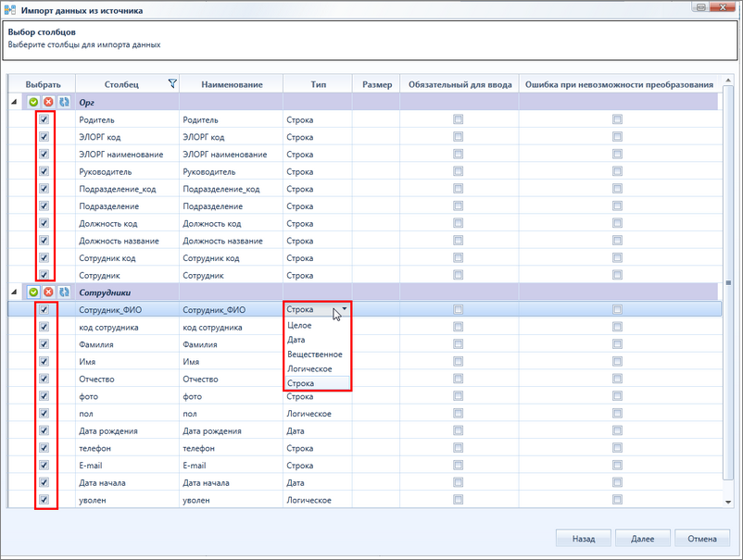Click red deselect-all icon in Сотрудники group
Screen dimensions: 743x560
[48, 292]
